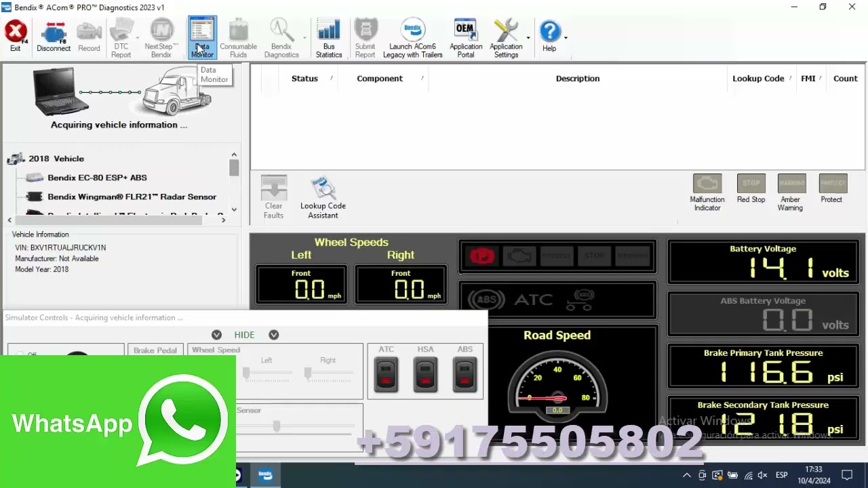Open Application Settings dropdown arrow

tap(528, 38)
